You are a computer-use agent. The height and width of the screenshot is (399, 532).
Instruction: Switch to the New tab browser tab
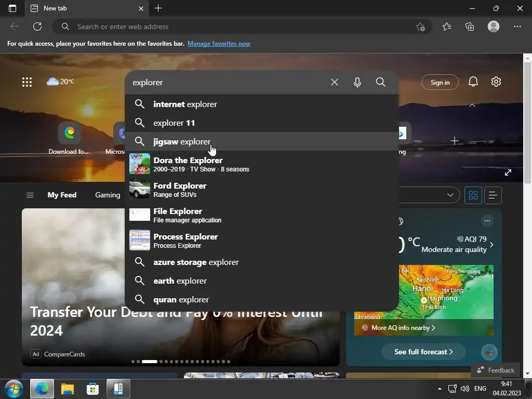(x=87, y=8)
